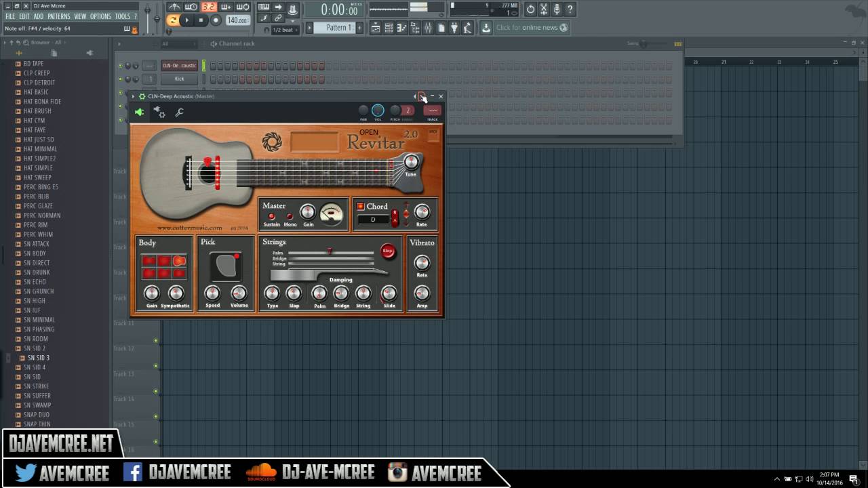Open the VIEW menu
Image resolution: width=868 pixels, height=488 pixels.
pyautogui.click(x=80, y=16)
